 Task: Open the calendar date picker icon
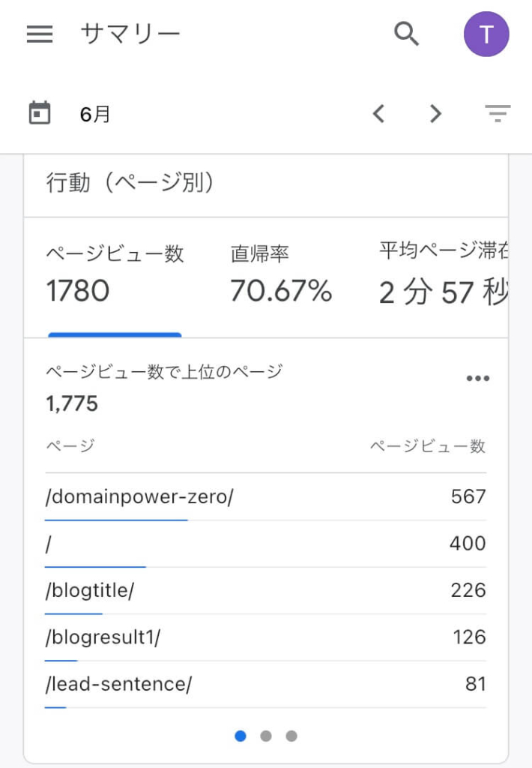(x=40, y=113)
